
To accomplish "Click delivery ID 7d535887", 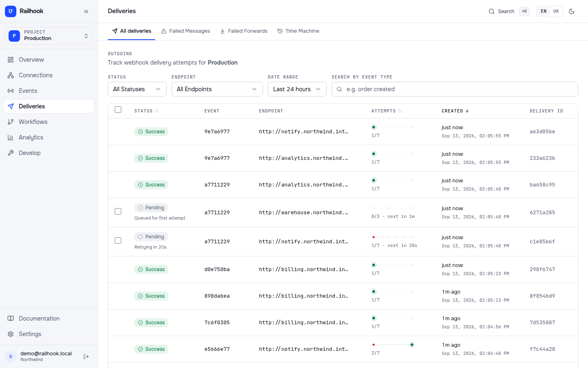I will 542,323.
